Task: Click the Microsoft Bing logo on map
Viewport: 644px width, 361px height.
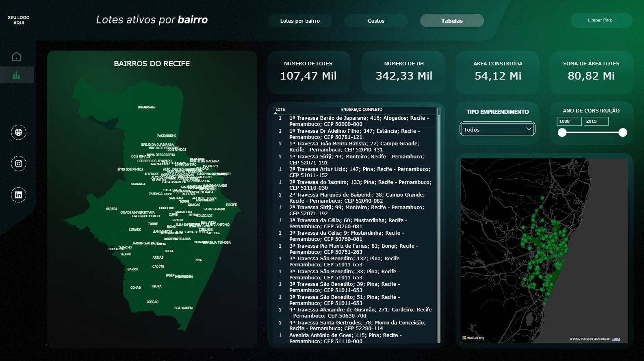Action: [x=473, y=338]
